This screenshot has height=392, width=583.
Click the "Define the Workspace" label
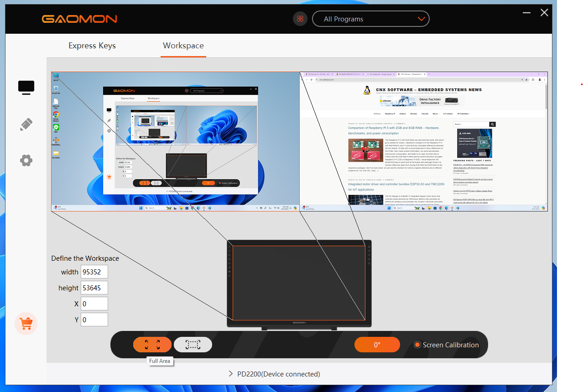pos(85,258)
